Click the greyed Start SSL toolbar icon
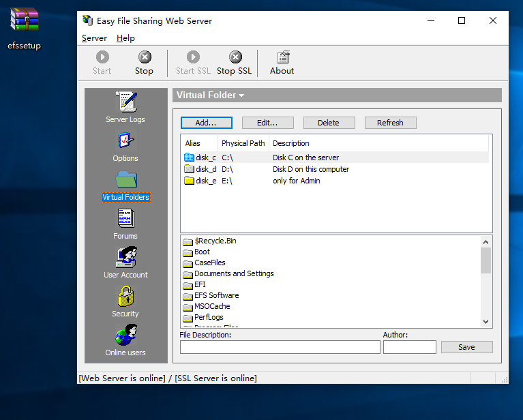This screenshot has width=523, height=420. click(x=193, y=57)
